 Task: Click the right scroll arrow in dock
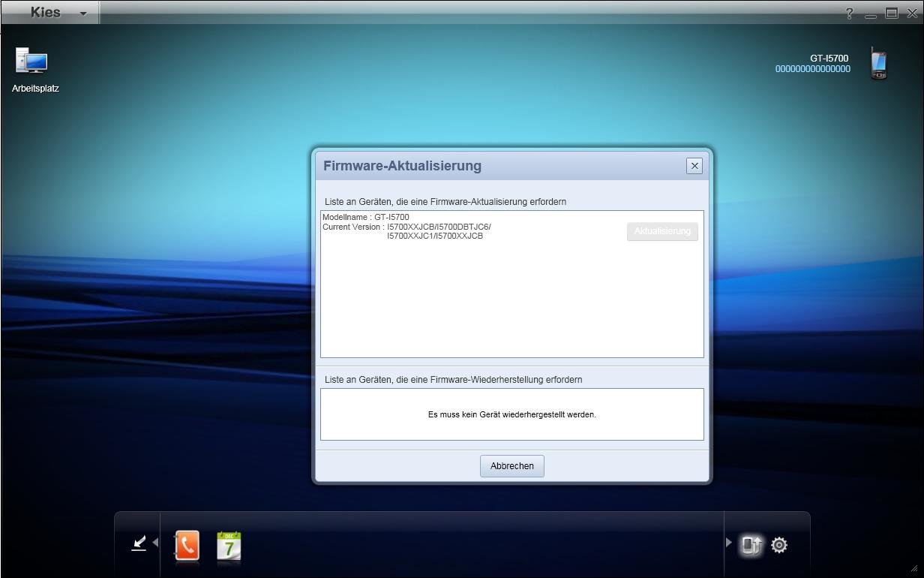click(x=728, y=542)
